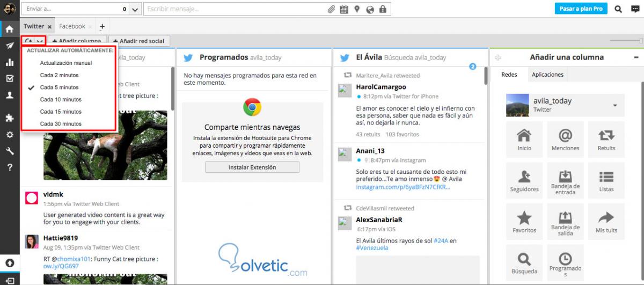Add a Bandeja de entrada stream
This screenshot has height=285, width=644.
[x=566, y=181]
